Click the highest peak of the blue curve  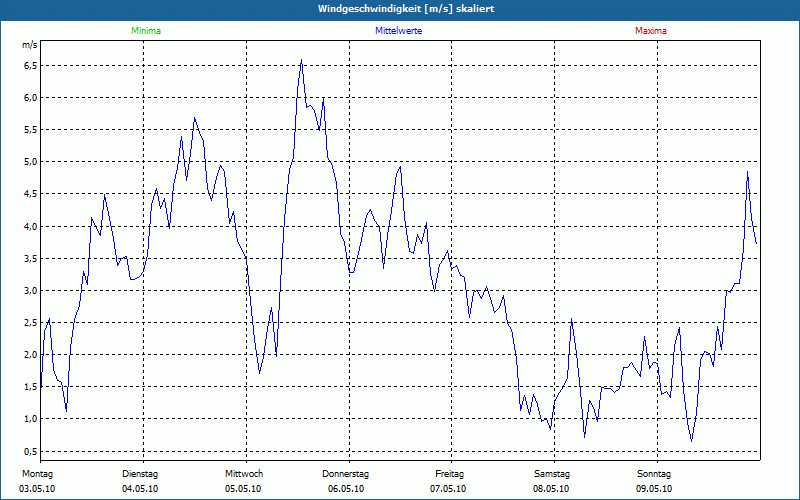(302, 60)
